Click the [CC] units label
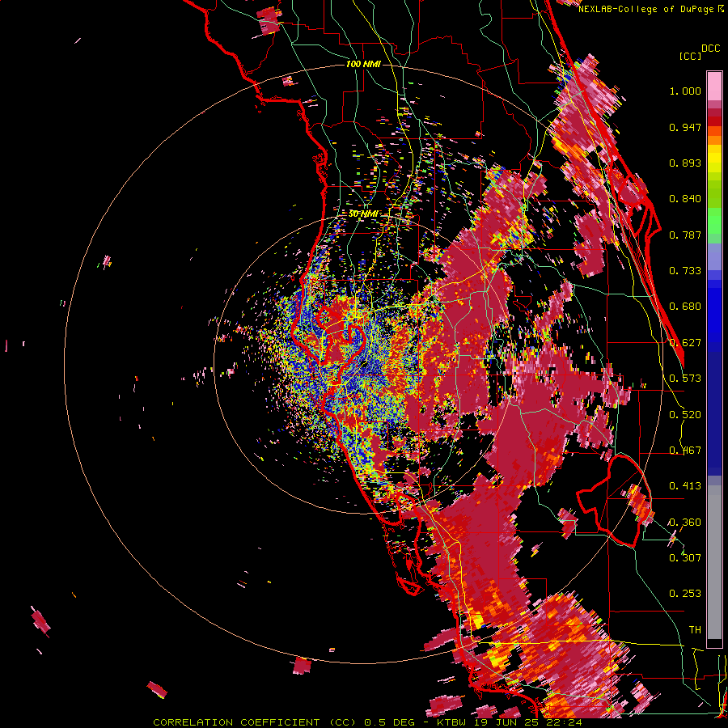The image size is (728, 728). coord(690,56)
